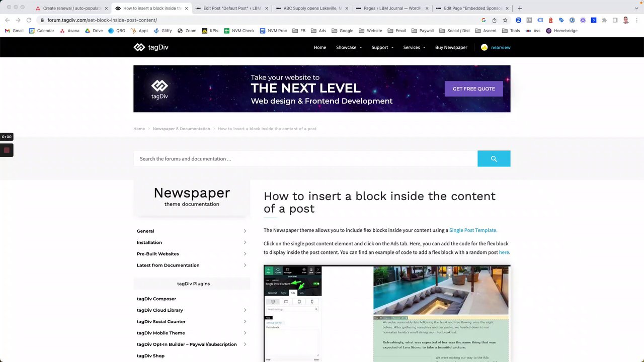644x362 pixels.
Task: Click the tutorial screenshot image
Action: pos(387,313)
